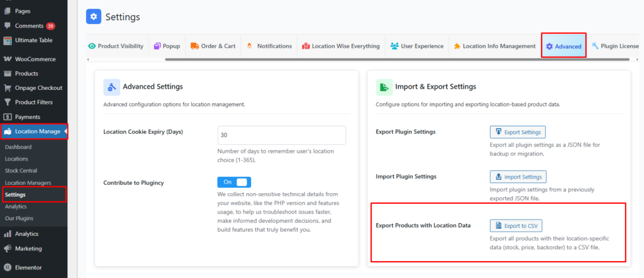Screen dimensions: 644x278
Task: Open the Location Wise Everything tab
Action: click(341, 46)
